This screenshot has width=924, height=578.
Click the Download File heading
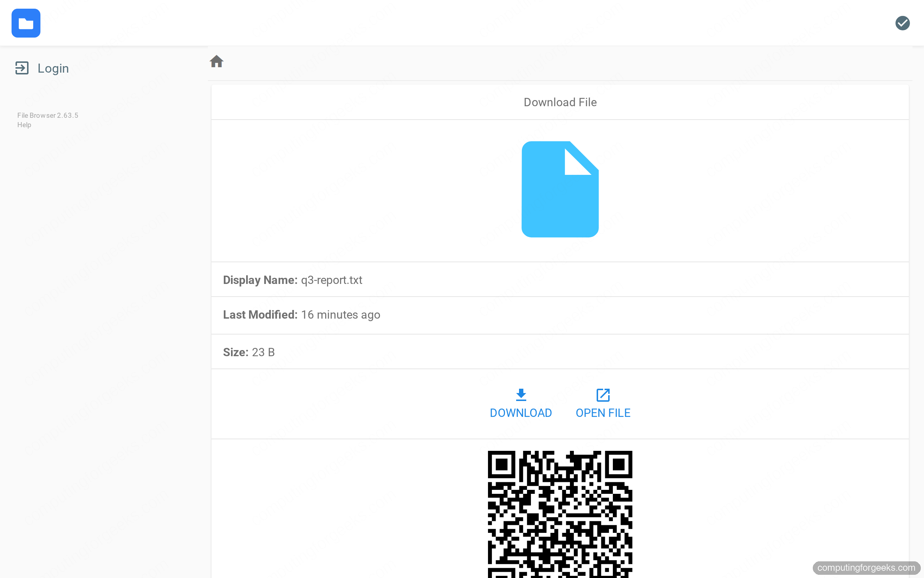tap(560, 102)
